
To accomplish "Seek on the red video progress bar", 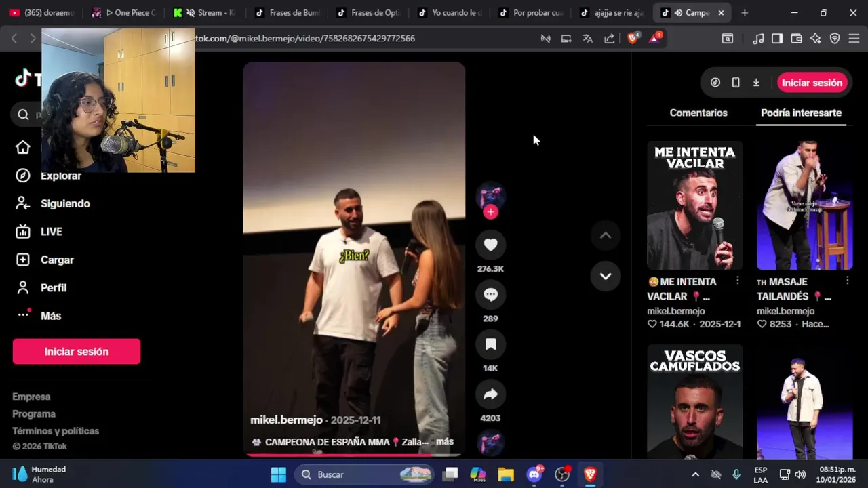I will coord(354,455).
